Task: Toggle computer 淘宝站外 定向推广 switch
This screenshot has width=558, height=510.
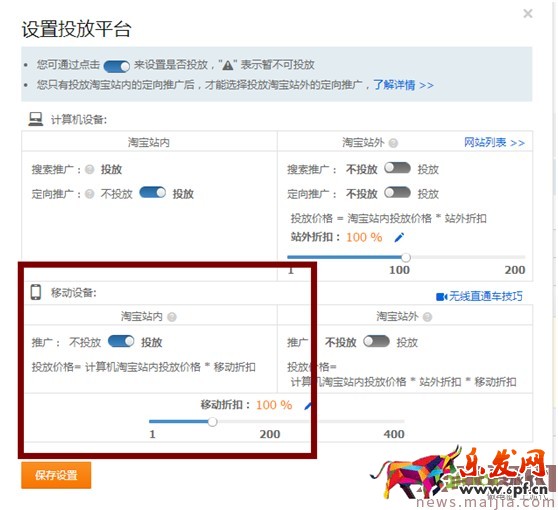Action: pyautogui.click(x=398, y=193)
